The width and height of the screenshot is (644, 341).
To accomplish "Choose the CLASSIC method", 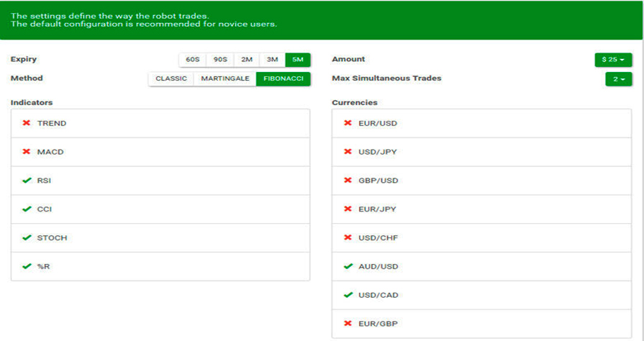I will click(x=171, y=78).
